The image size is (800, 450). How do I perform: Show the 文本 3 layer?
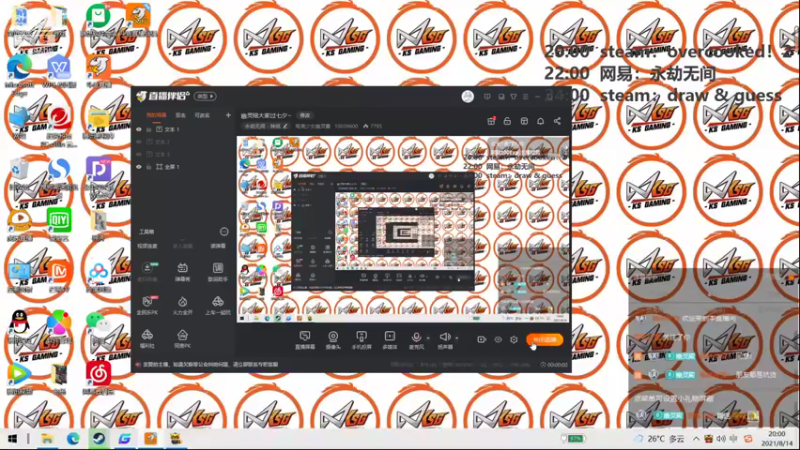tap(138, 154)
